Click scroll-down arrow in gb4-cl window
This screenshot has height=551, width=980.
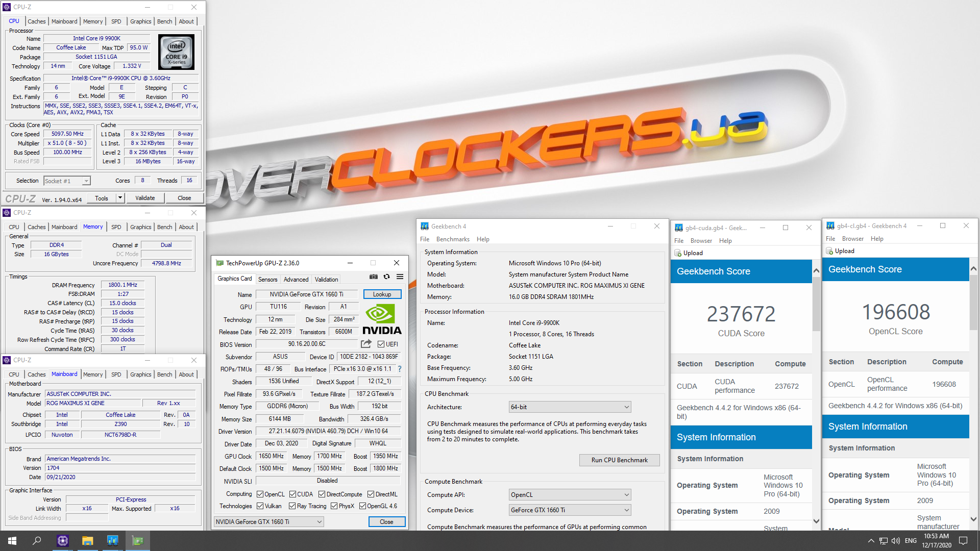click(x=973, y=519)
